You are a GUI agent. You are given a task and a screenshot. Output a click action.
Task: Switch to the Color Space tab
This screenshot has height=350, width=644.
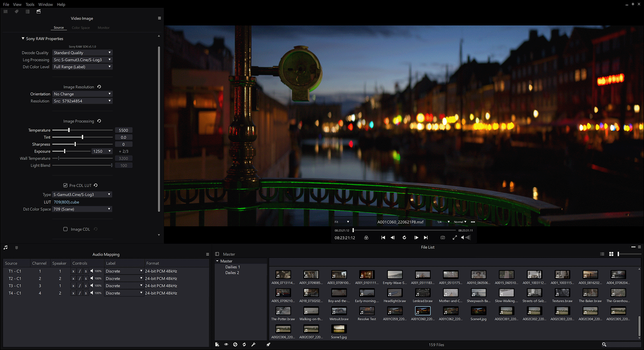[81, 28]
